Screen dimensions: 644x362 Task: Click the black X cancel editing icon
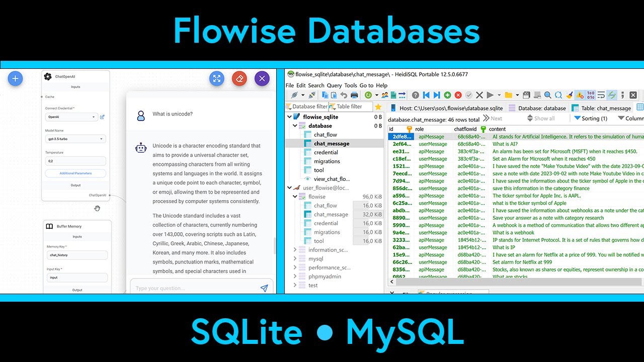click(x=479, y=95)
